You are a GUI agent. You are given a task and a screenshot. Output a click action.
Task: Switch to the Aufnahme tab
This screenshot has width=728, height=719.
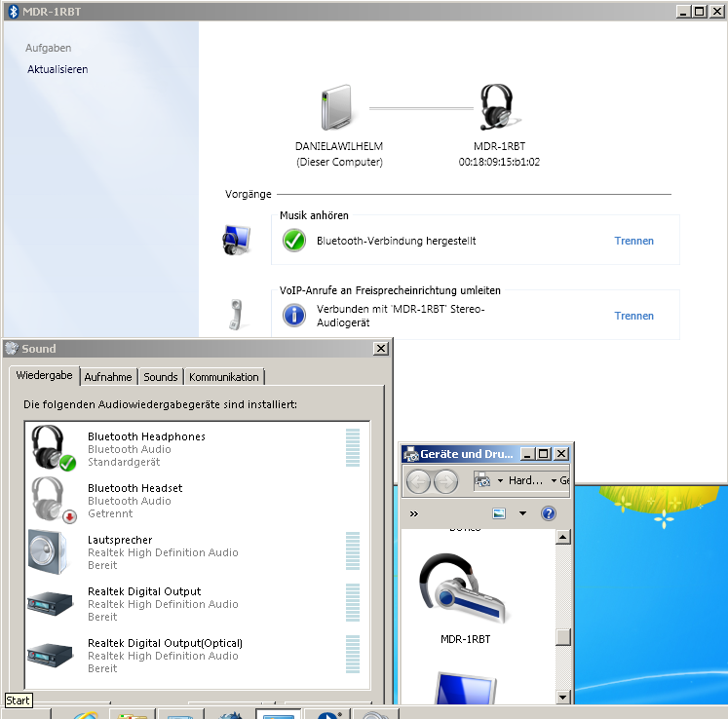pyautogui.click(x=108, y=377)
